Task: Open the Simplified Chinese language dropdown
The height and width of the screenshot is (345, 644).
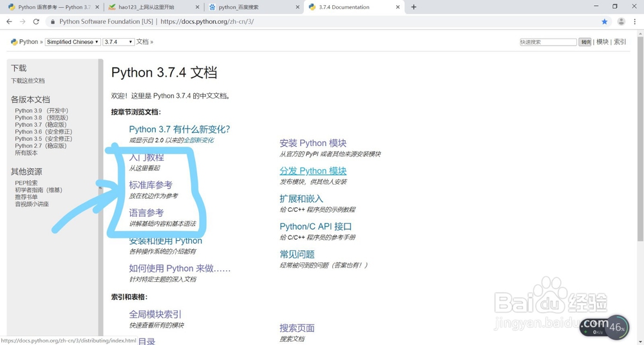Action: click(x=73, y=42)
